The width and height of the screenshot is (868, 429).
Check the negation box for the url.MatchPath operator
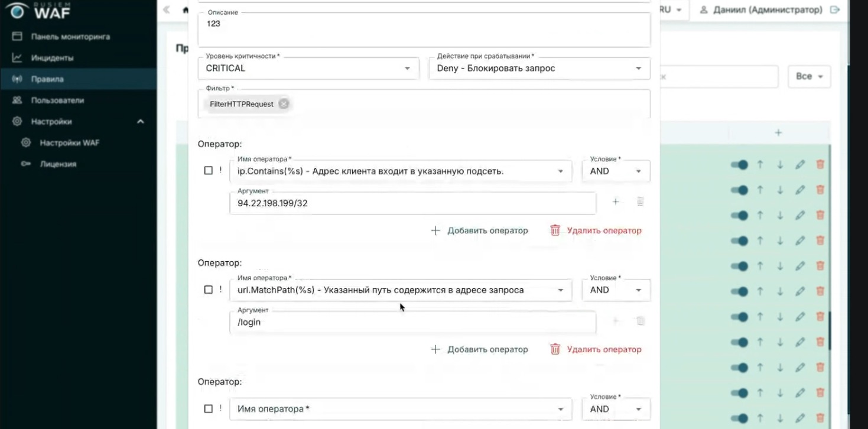208,290
